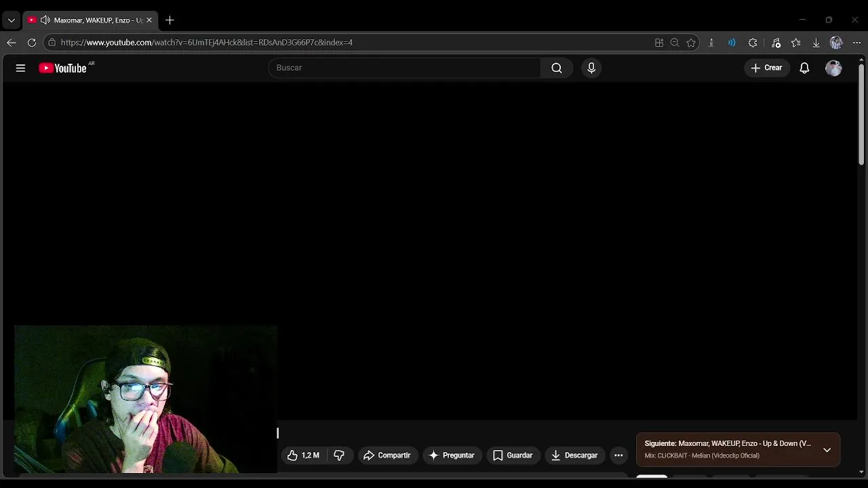Expand the Siguiente playlist panel chevron

click(x=827, y=450)
